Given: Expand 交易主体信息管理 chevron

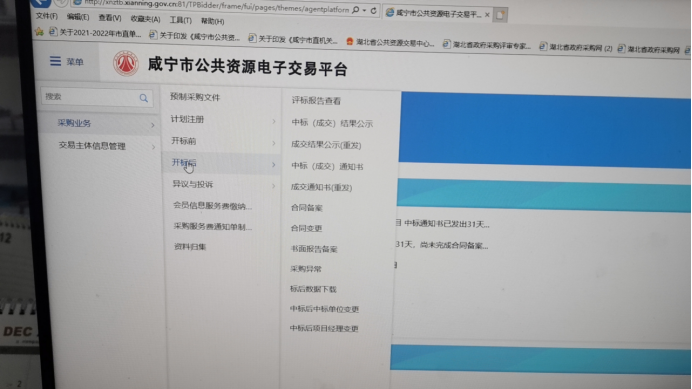Looking at the screenshot, I should pyautogui.click(x=153, y=147).
